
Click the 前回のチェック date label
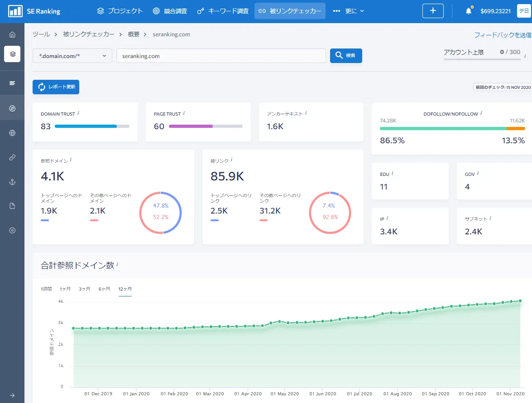pyautogui.click(x=503, y=87)
